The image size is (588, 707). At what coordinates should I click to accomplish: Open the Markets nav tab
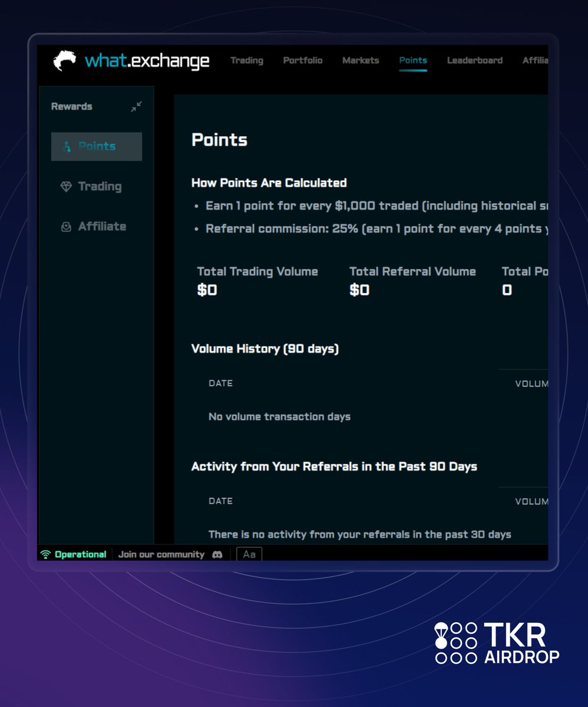click(361, 60)
